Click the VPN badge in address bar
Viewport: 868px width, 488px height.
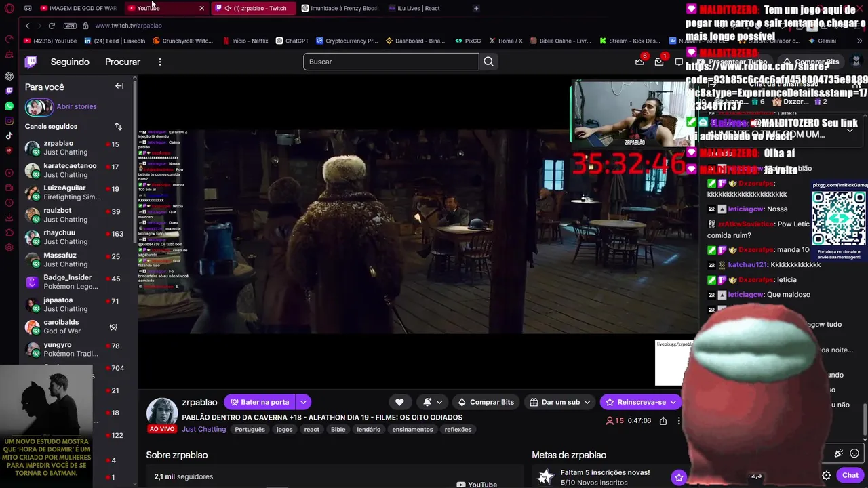(70, 26)
